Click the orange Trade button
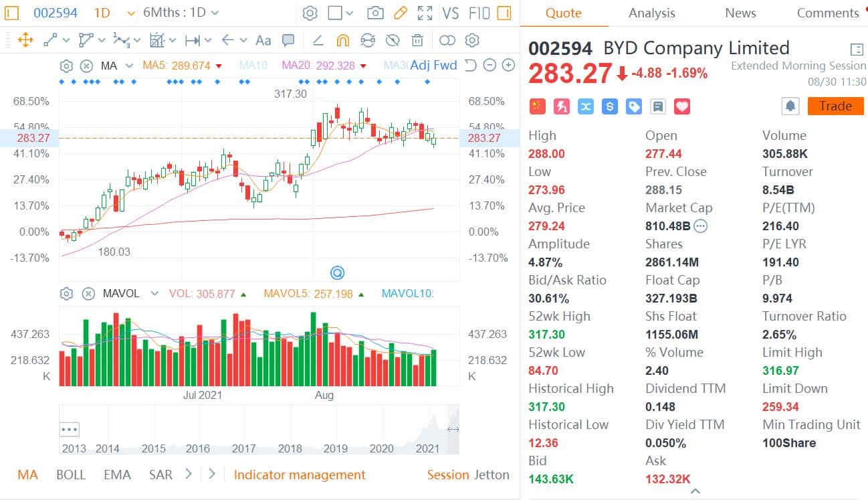Screen dimensions: 868x500 pos(835,106)
